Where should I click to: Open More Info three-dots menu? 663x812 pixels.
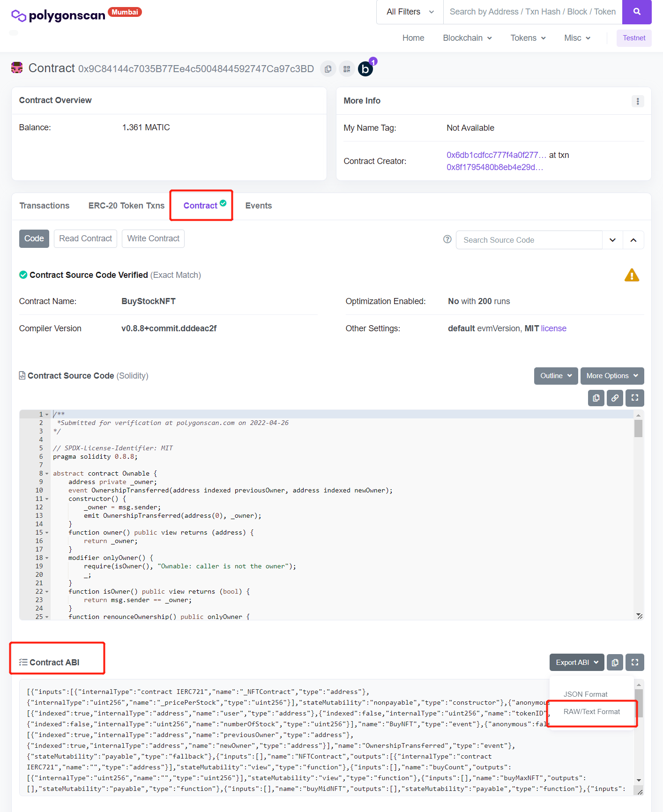click(638, 101)
